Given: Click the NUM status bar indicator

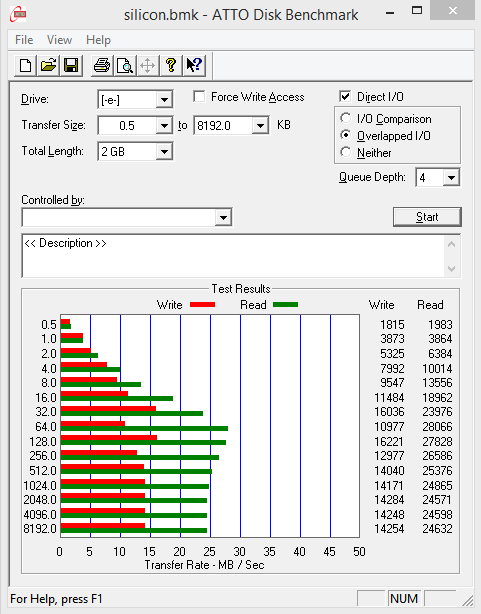Looking at the screenshot, I should pos(404,599).
